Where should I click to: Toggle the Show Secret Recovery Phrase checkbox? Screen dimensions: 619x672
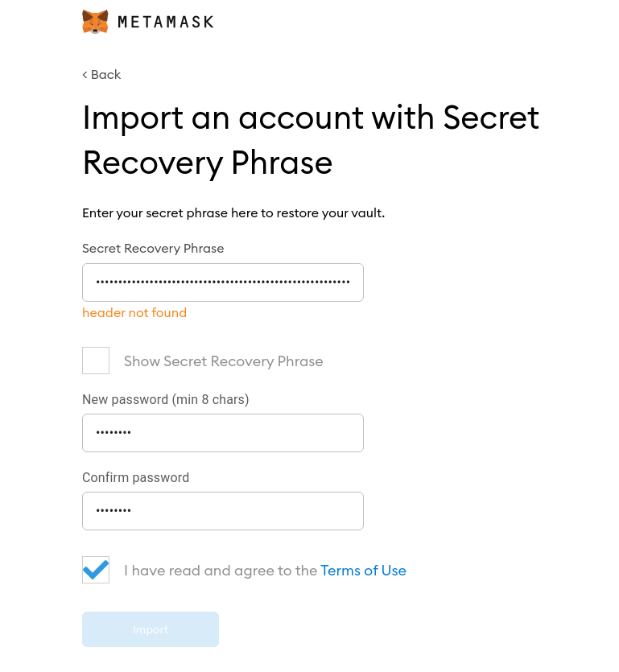[96, 361]
